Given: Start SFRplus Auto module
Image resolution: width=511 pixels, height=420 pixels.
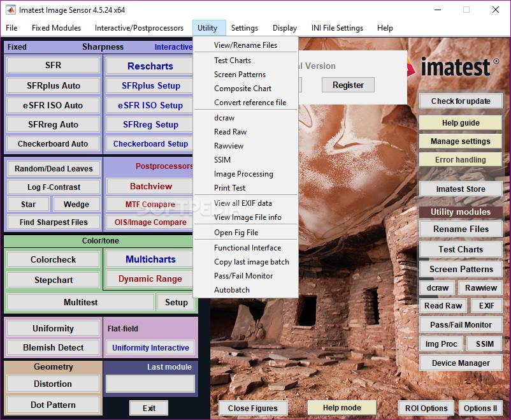Looking at the screenshot, I should click(x=53, y=85).
